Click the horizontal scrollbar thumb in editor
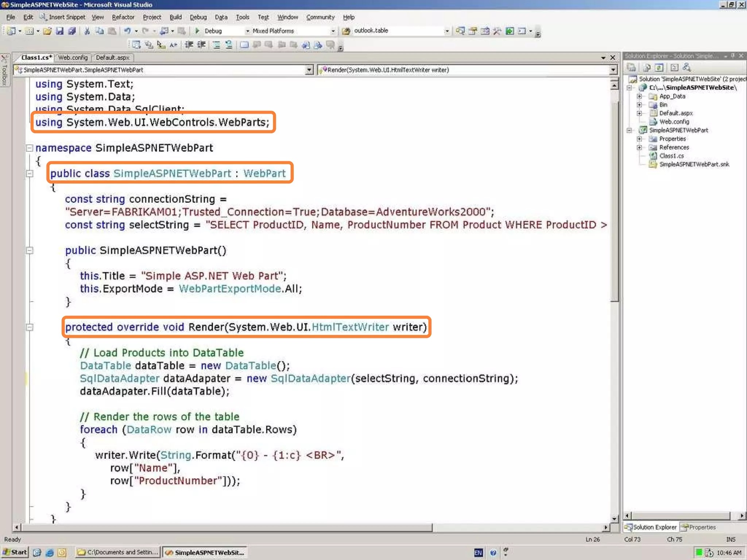Image resolution: width=747 pixels, height=560 pixels. coord(226,527)
